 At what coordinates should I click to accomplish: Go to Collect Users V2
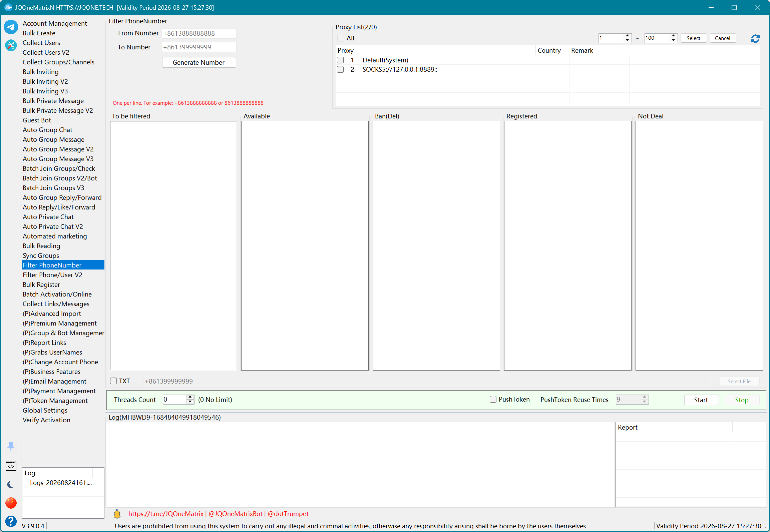click(46, 52)
